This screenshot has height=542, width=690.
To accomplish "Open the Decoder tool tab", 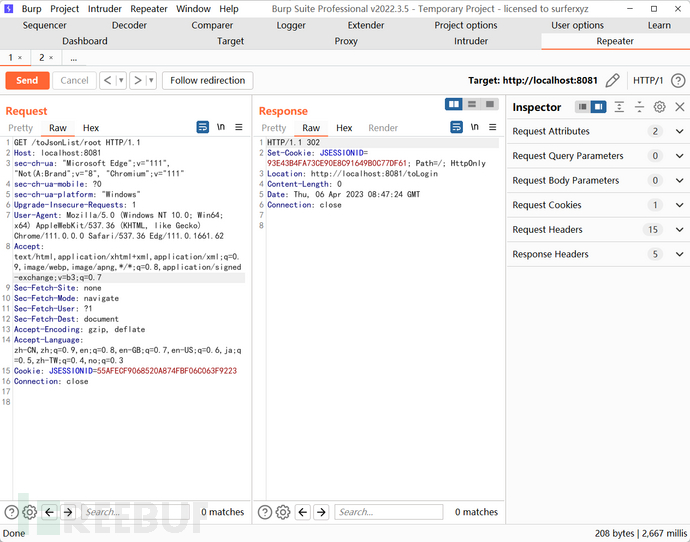I will pos(129,26).
